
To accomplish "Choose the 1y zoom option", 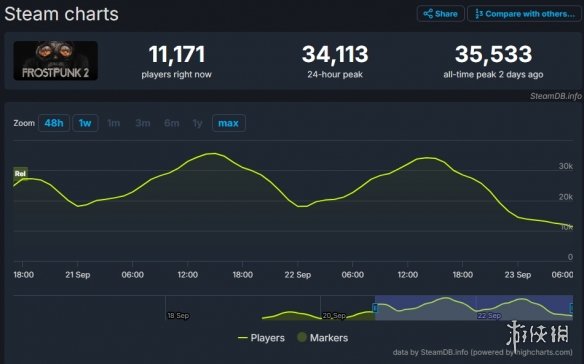I will (197, 123).
